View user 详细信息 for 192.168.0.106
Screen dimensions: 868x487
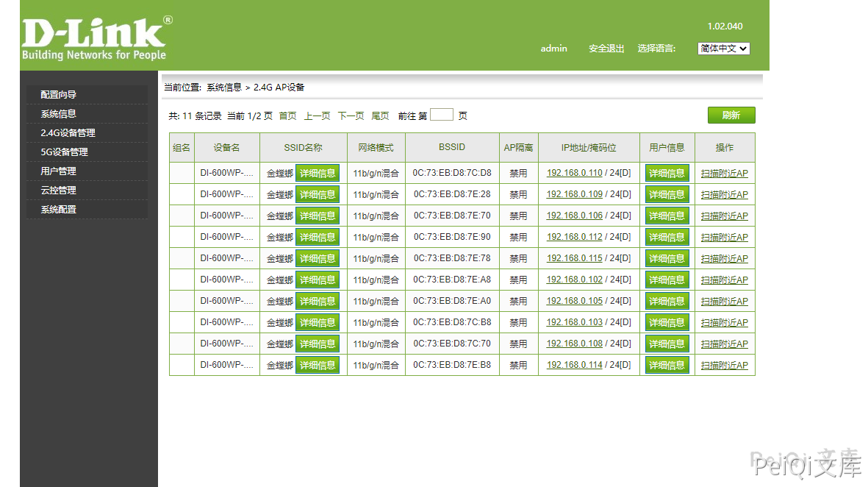[667, 216]
